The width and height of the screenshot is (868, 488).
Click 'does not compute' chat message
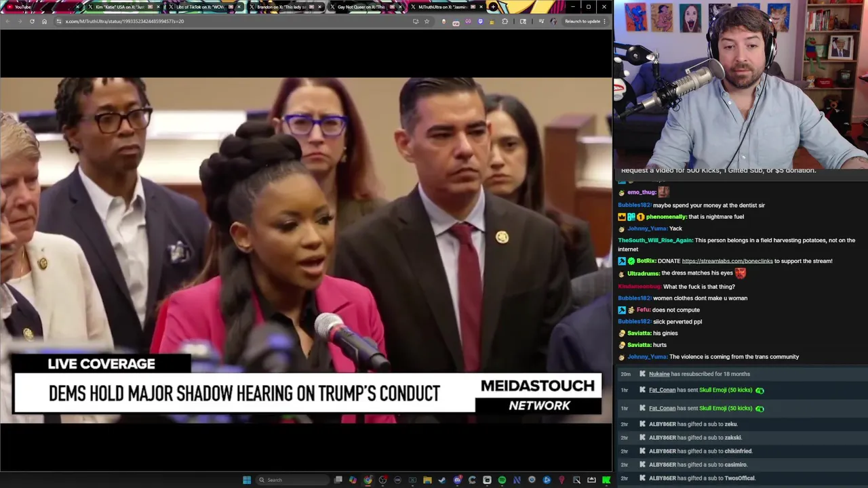click(676, 310)
